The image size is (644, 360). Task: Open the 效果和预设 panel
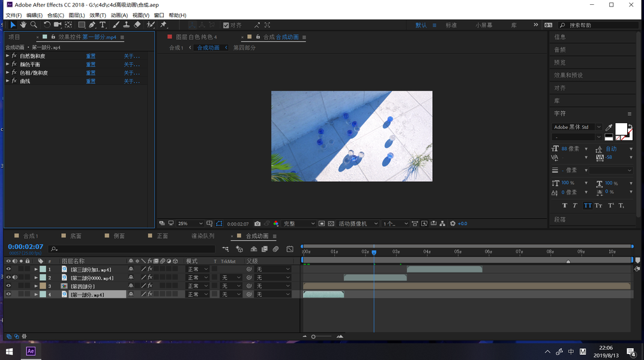click(x=568, y=76)
